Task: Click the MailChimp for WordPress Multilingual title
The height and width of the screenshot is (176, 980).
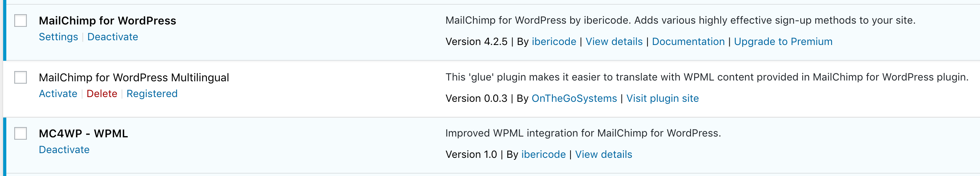Action: pyautogui.click(x=134, y=77)
